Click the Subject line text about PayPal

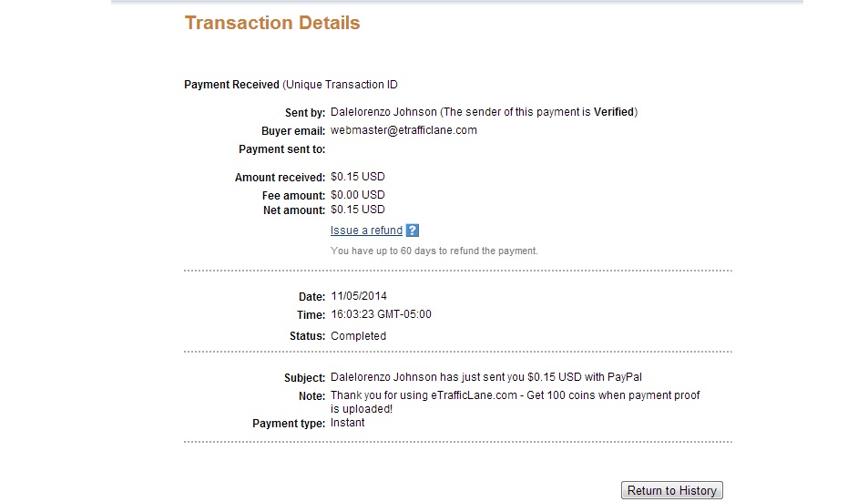(486, 377)
